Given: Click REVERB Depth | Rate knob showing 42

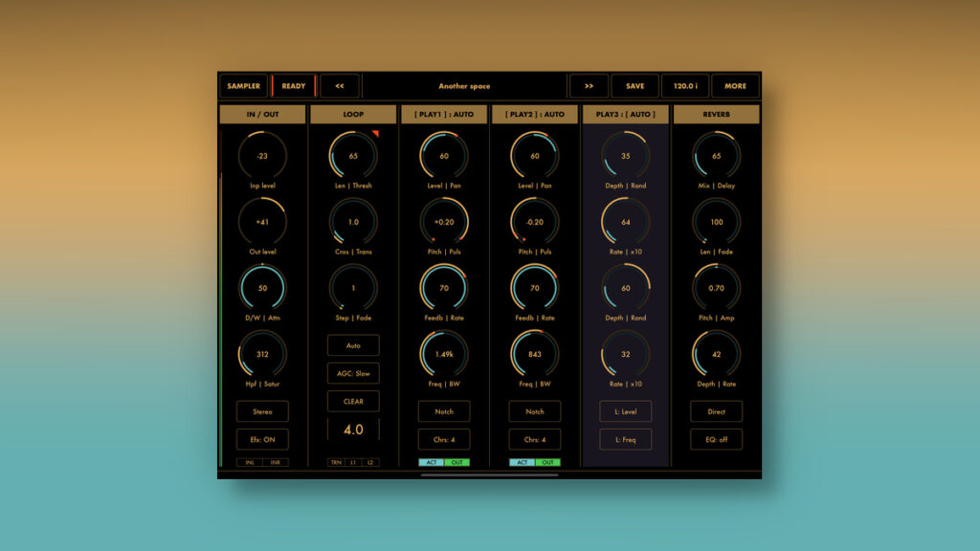Looking at the screenshot, I should coord(716,354).
